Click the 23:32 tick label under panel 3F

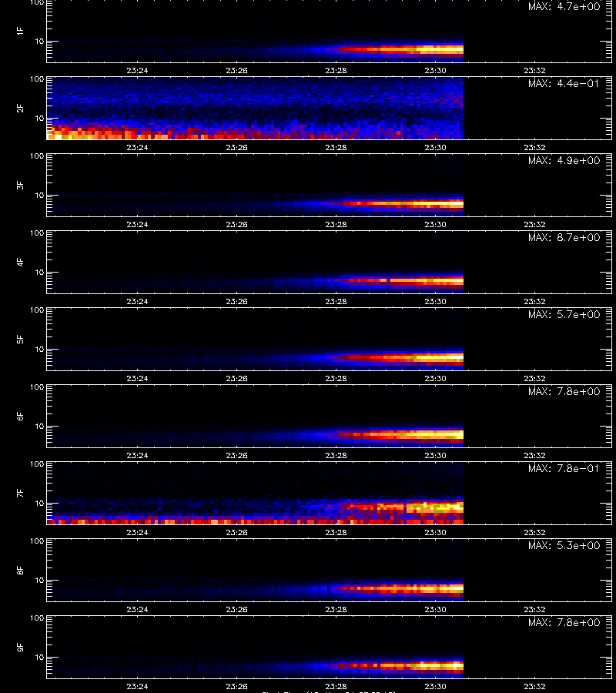click(x=534, y=225)
